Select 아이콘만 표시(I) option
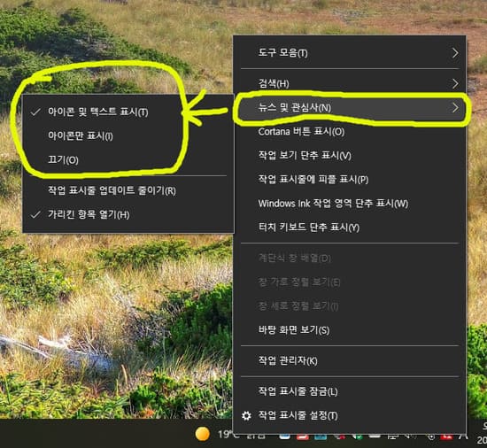Viewport: 487px width, 448px height. [x=128, y=135]
